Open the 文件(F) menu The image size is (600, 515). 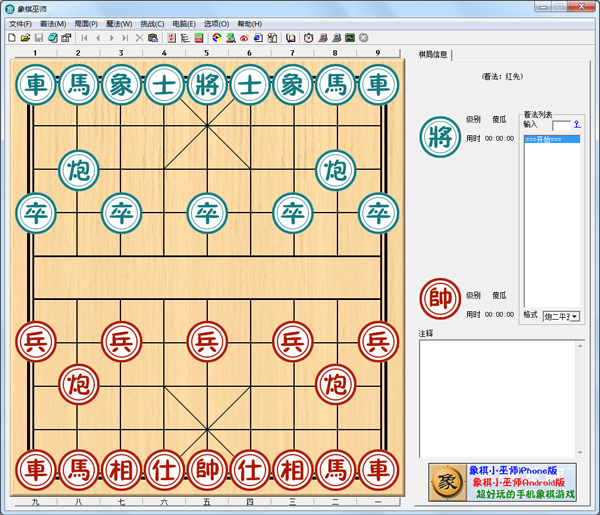tap(20, 24)
